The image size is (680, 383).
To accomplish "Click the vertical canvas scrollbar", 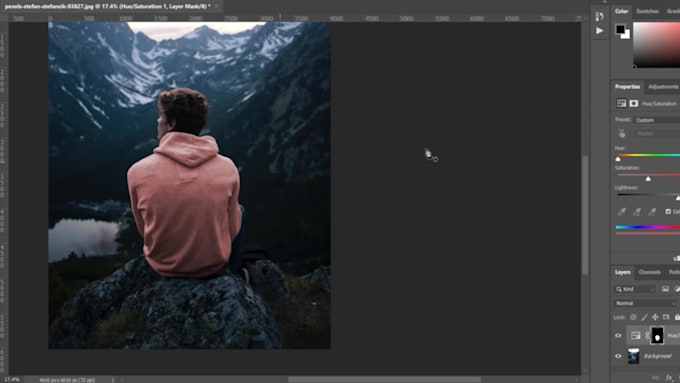I will (x=585, y=215).
